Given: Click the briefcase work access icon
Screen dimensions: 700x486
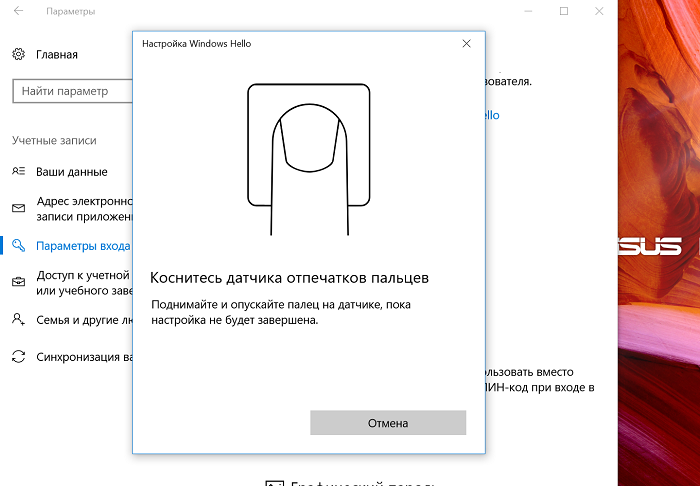Looking at the screenshot, I should (x=18, y=282).
